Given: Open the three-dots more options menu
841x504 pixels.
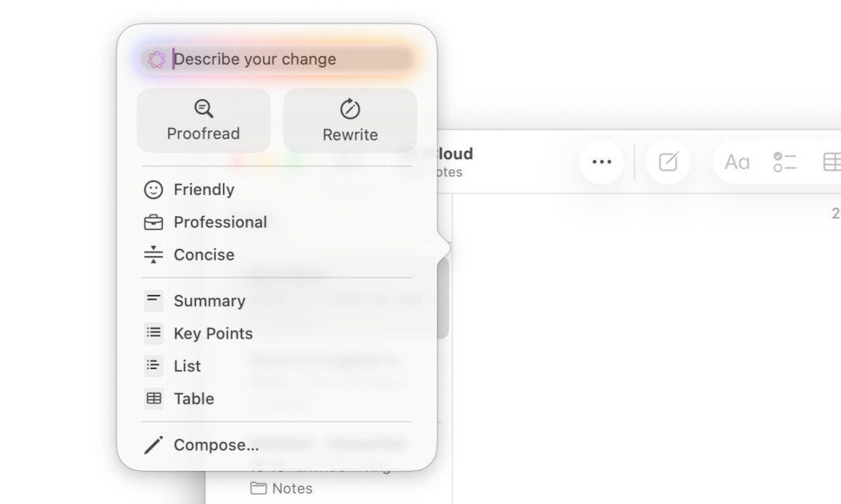Looking at the screenshot, I should point(601,162).
